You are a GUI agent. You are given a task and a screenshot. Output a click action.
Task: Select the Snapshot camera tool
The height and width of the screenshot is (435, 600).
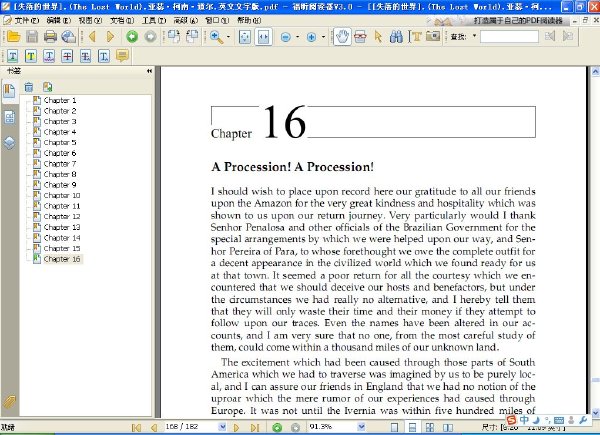pyautogui.click(x=433, y=36)
